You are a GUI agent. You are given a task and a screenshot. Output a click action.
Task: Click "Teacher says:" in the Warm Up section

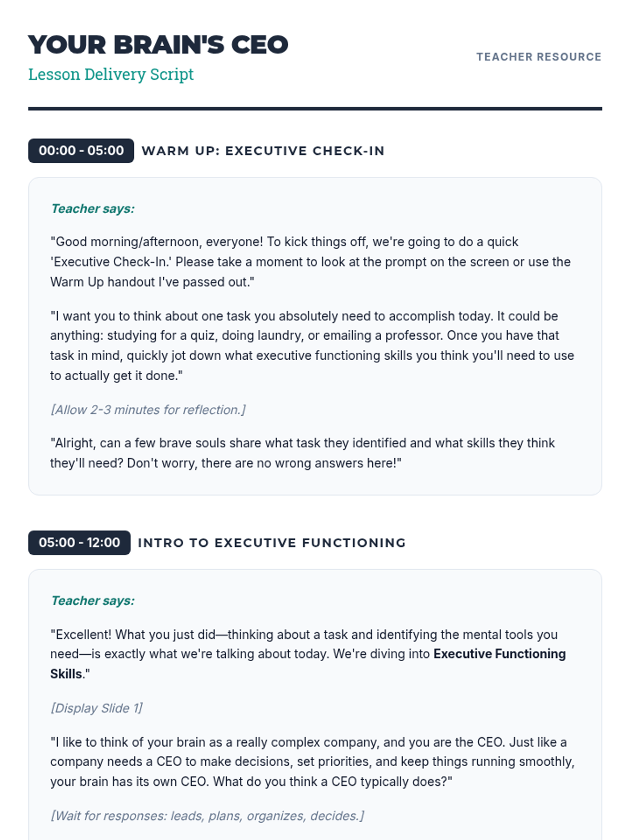[92, 209]
